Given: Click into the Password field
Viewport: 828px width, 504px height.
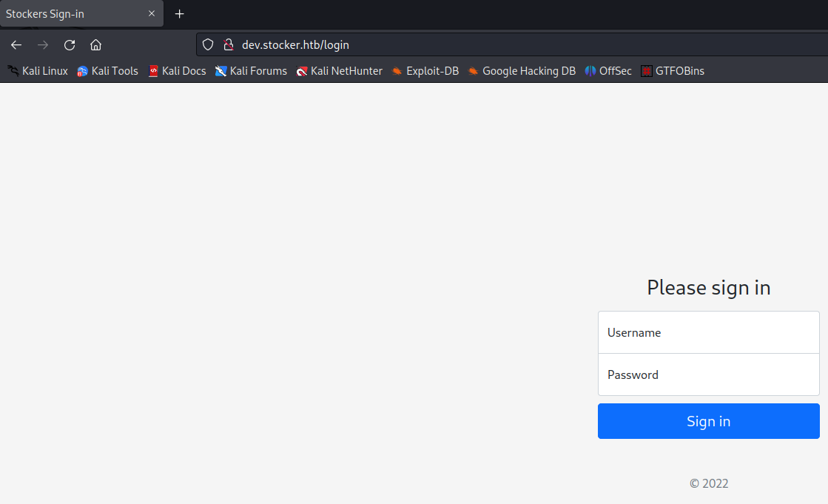Looking at the screenshot, I should (709, 374).
